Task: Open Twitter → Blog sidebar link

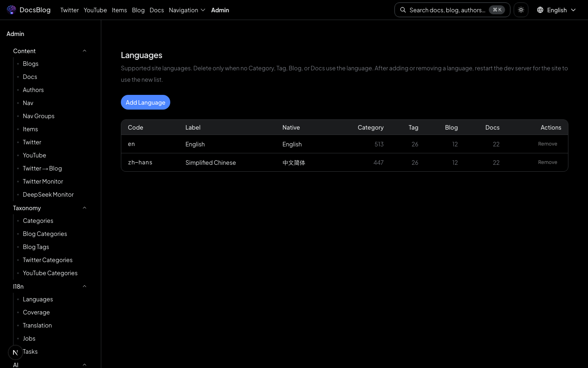Action: tap(42, 168)
